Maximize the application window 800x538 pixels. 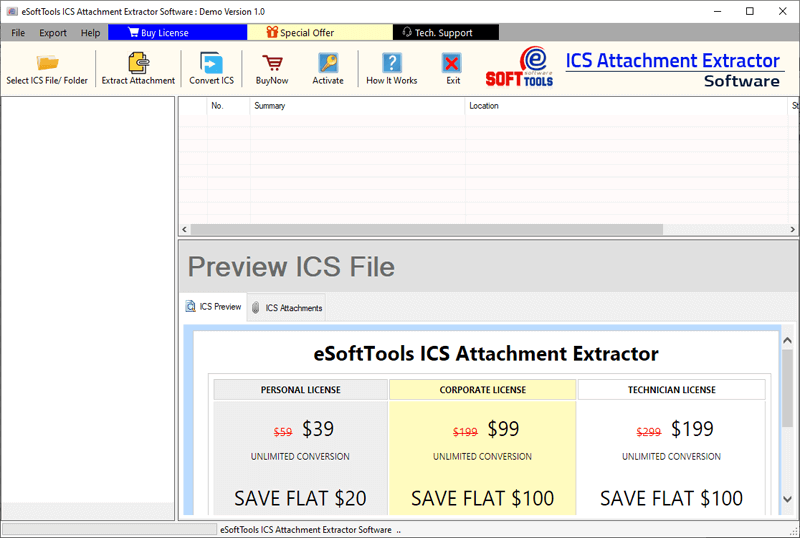pos(749,11)
